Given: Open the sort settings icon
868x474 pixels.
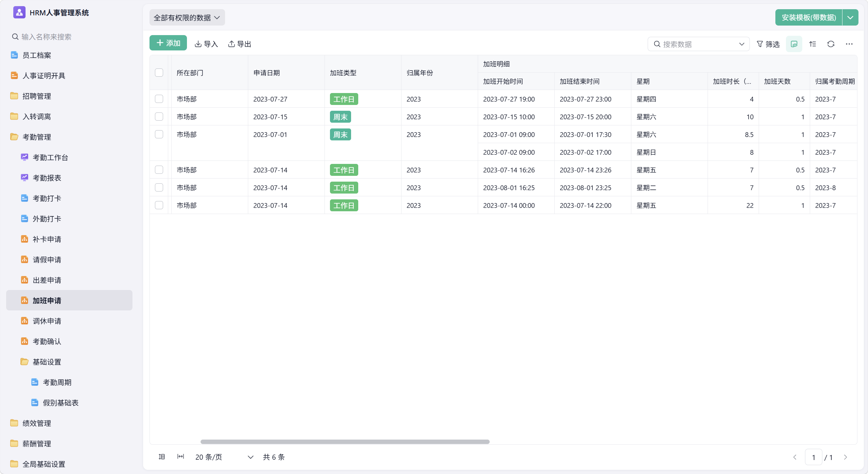Looking at the screenshot, I should point(813,44).
